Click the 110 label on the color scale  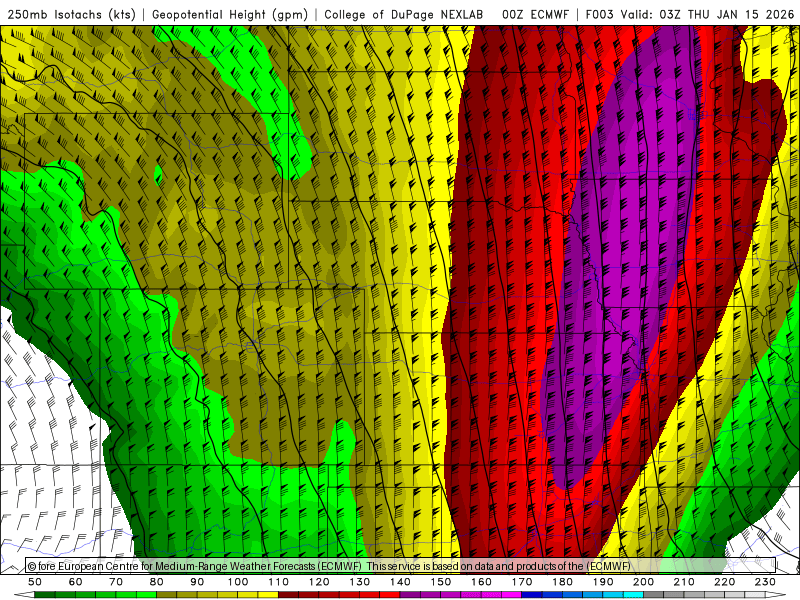click(x=279, y=582)
